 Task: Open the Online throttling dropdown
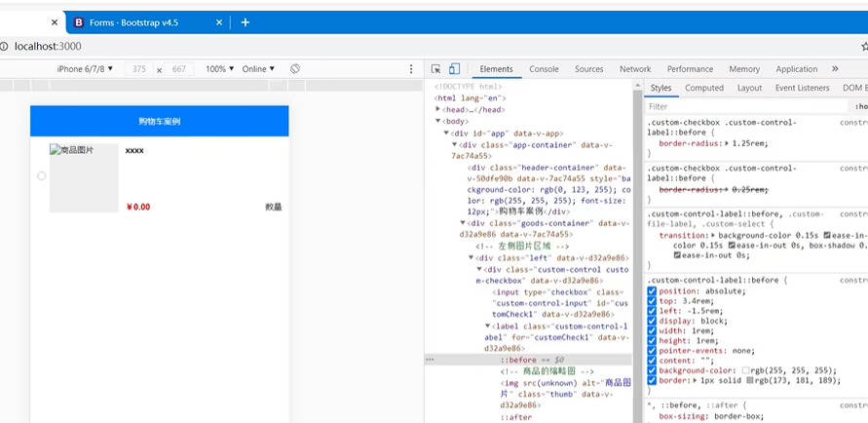point(258,69)
